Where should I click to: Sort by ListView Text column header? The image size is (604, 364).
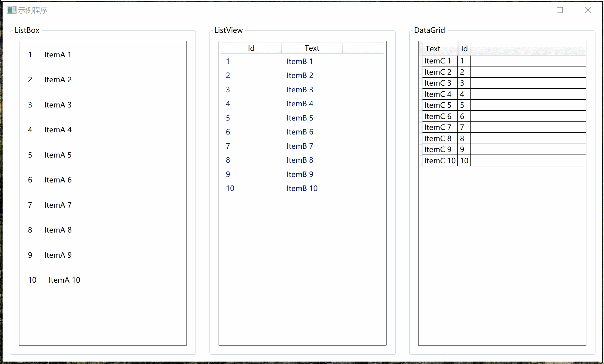click(x=312, y=48)
